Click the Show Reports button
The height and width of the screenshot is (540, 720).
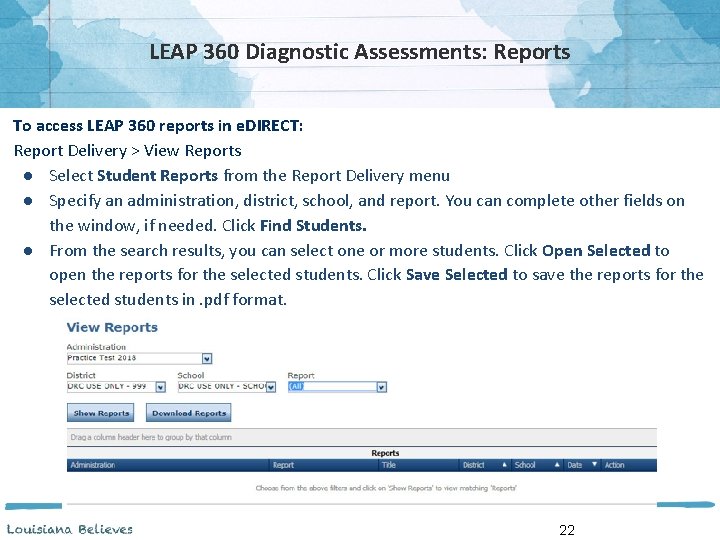(x=101, y=413)
